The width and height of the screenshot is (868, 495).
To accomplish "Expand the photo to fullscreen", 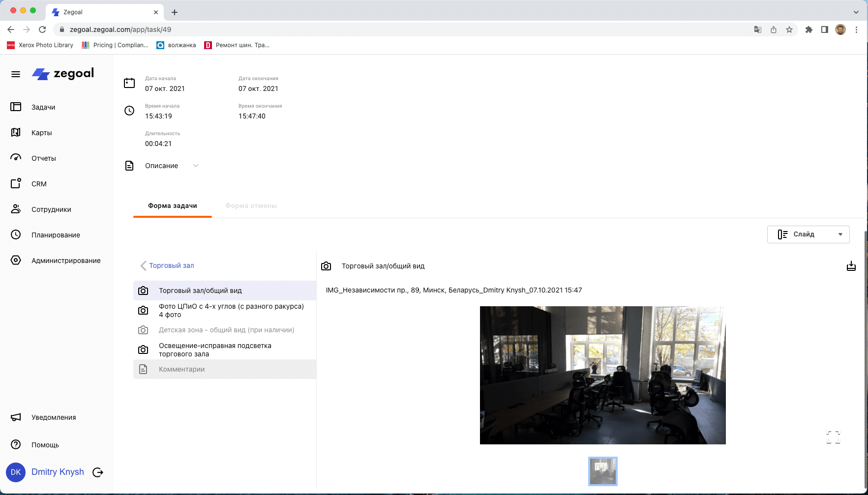I will click(x=833, y=436).
